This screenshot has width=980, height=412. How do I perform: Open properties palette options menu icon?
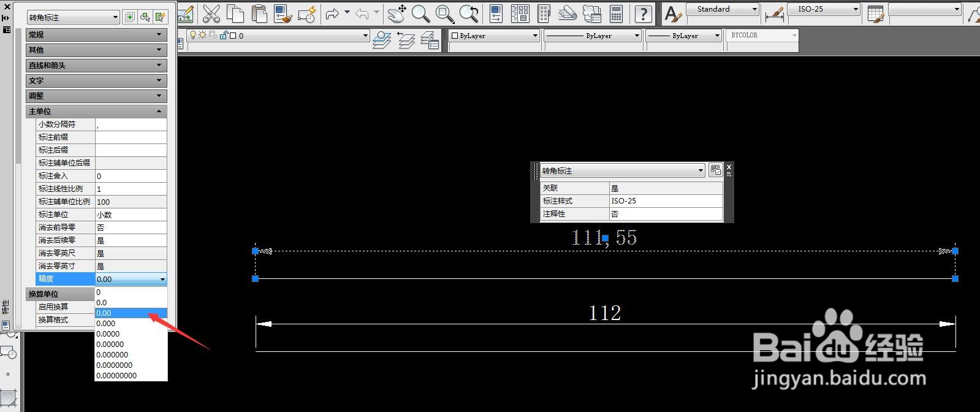(x=7, y=29)
